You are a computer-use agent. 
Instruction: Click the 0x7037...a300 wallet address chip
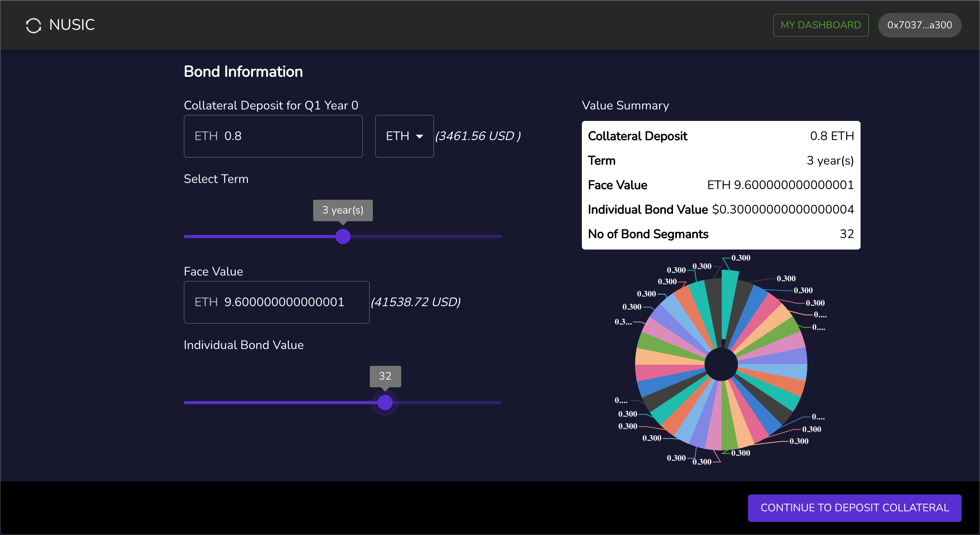click(919, 25)
